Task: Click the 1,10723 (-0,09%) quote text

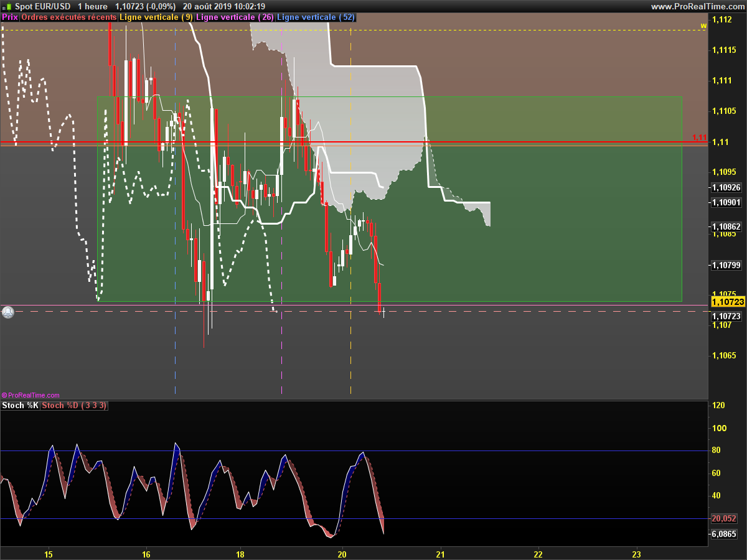Action: point(146,6)
